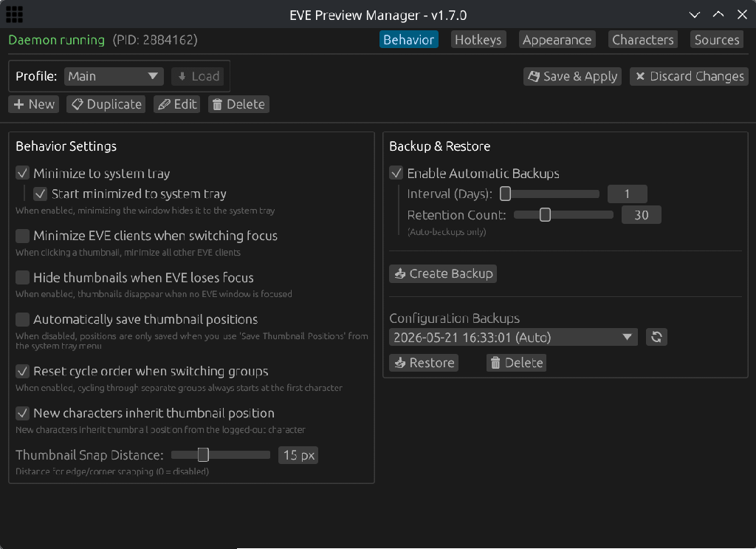Disable Enable Automatic Backups checkbox
756x549 pixels.
[x=396, y=173]
